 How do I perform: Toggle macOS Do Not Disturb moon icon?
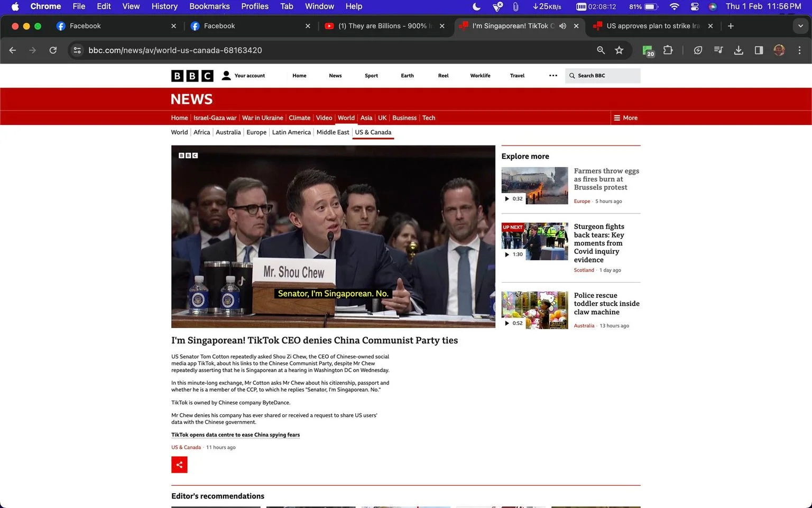coord(476,6)
